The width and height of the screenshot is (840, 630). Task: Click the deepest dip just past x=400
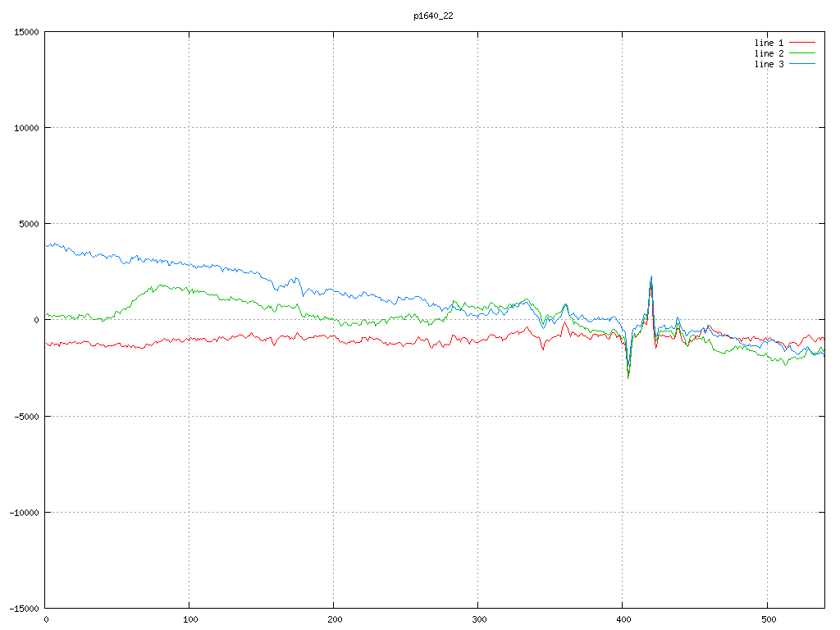pos(628,377)
